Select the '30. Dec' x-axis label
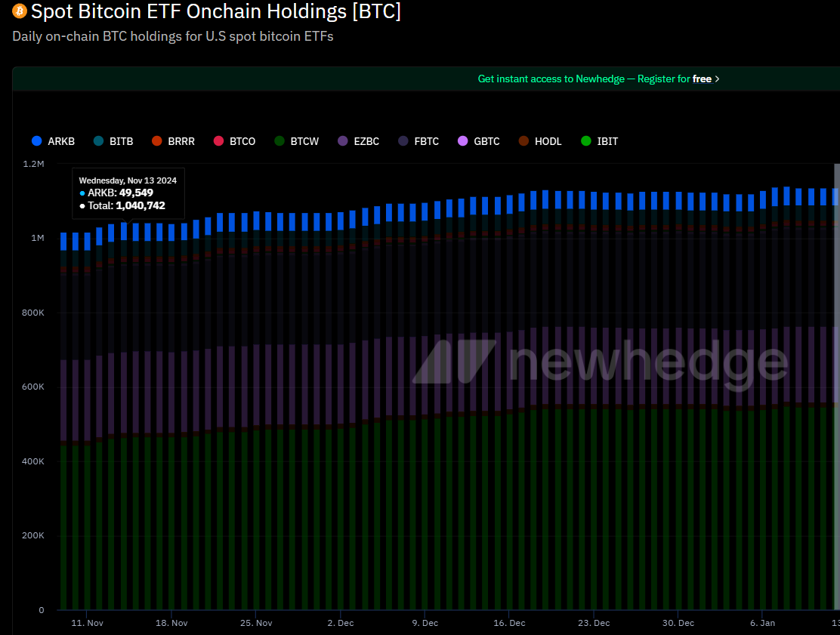 tap(678, 623)
